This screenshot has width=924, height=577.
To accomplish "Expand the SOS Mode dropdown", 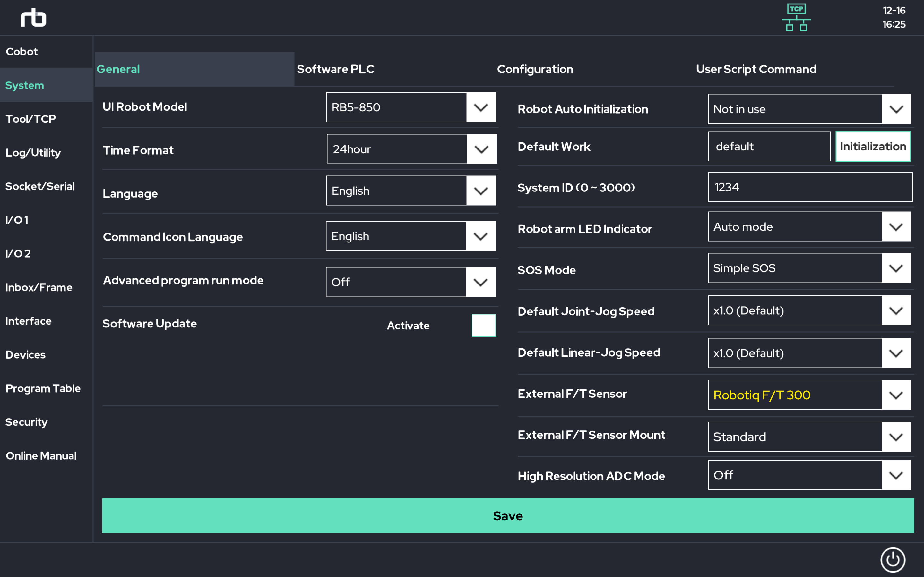I will coord(896,268).
